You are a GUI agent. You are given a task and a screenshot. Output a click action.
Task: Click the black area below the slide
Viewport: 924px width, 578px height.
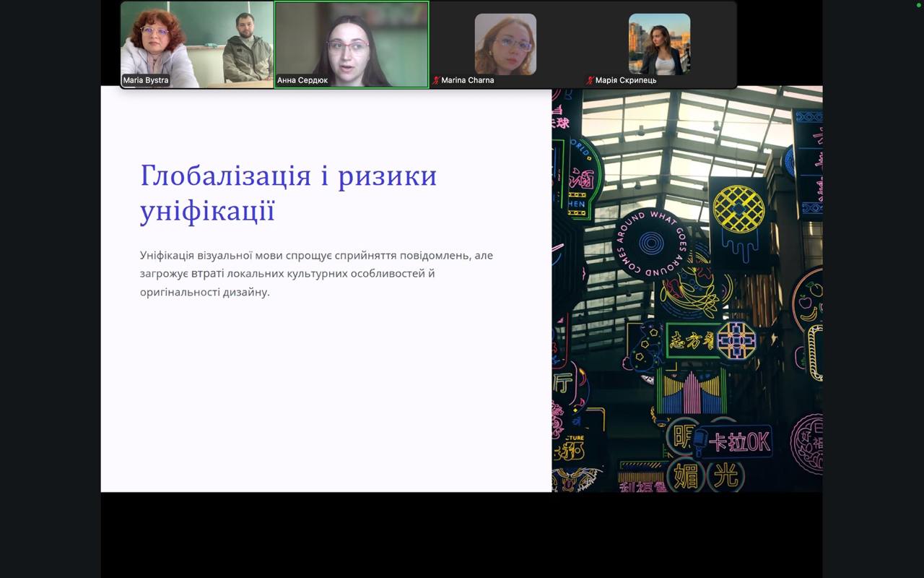coord(462,535)
